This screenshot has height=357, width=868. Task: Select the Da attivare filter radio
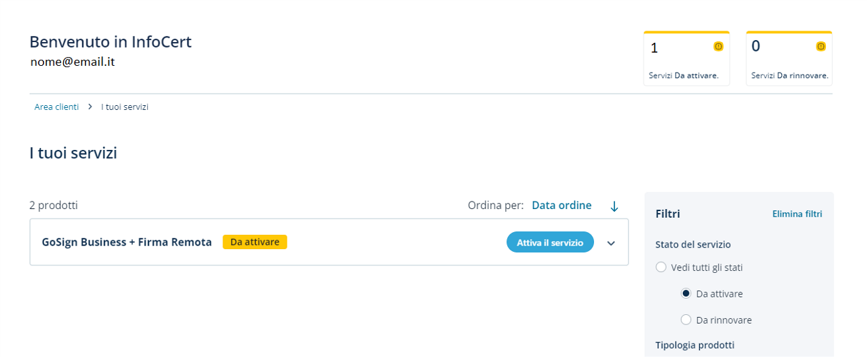tap(686, 294)
